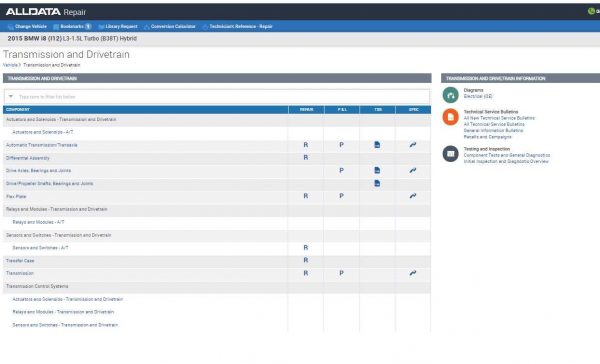Open Spec wrench for Flex Plate
This screenshot has height=364, width=600.
(x=413, y=196)
